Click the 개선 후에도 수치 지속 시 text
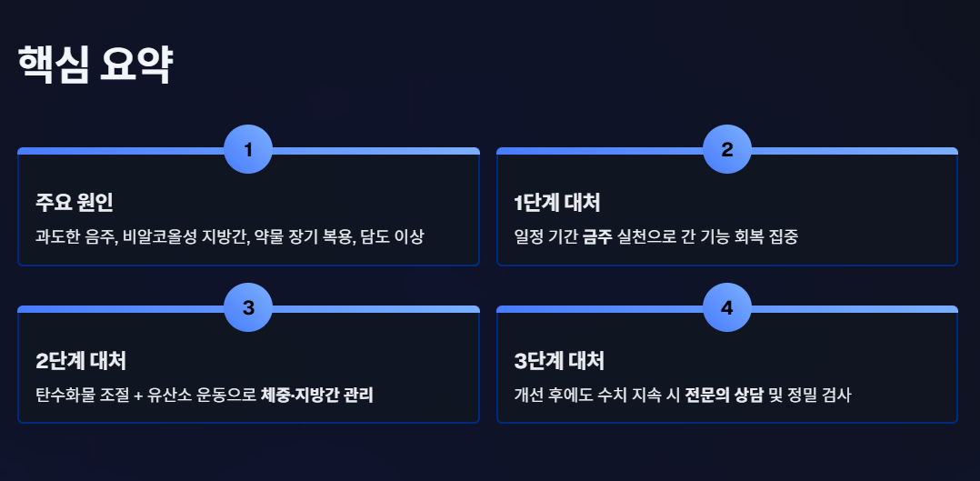980x481 pixels. [597, 396]
